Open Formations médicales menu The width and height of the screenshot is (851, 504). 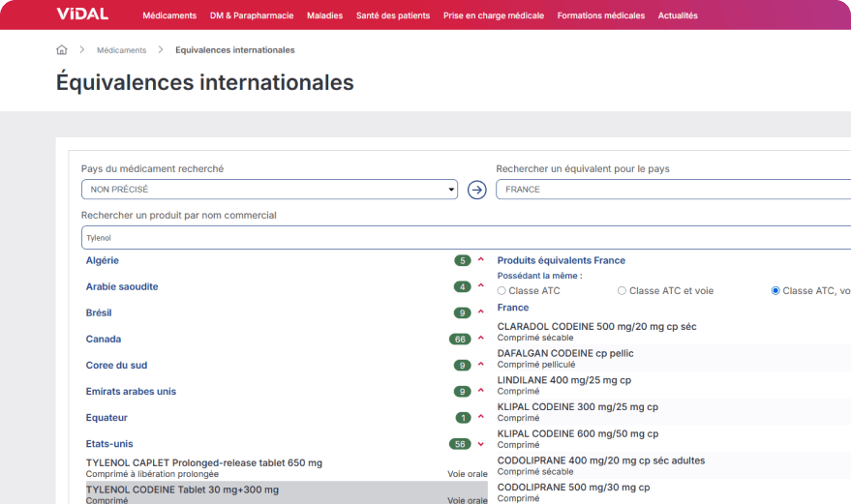[x=601, y=15]
